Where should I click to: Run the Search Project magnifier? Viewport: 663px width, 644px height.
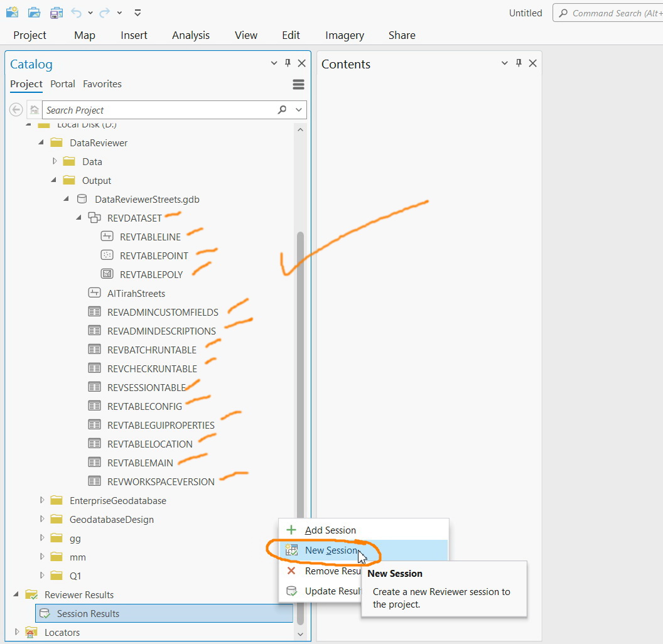point(281,109)
